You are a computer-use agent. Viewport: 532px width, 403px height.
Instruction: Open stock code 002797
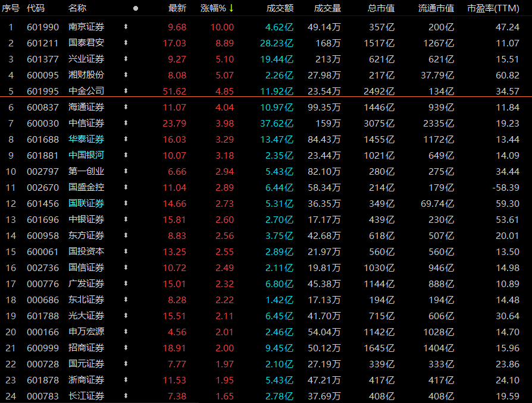coord(43,172)
